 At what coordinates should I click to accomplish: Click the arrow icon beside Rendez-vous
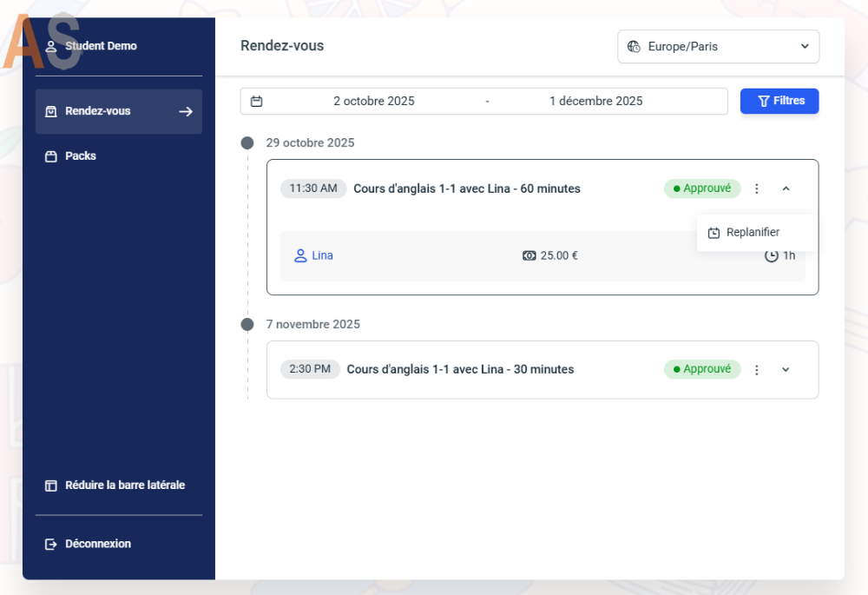pos(185,111)
